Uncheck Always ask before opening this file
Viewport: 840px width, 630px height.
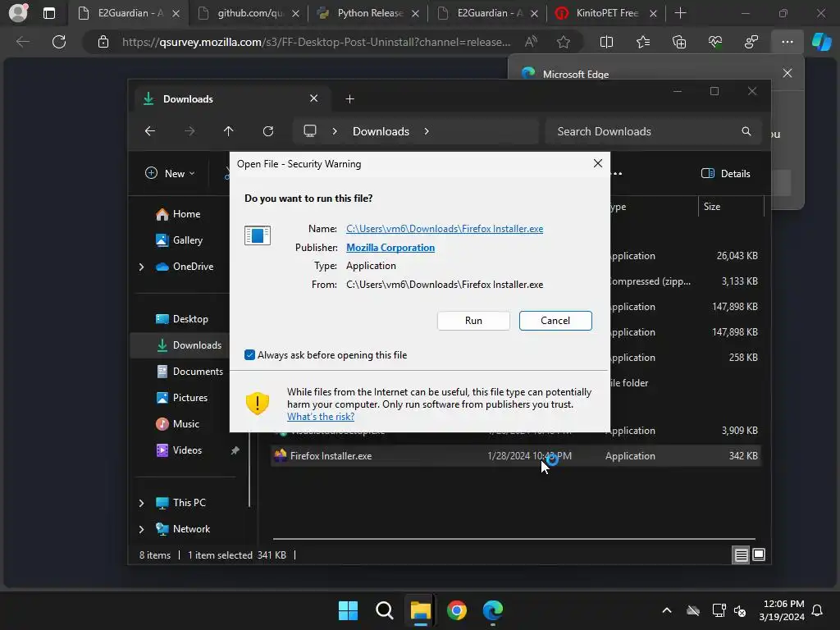(249, 354)
